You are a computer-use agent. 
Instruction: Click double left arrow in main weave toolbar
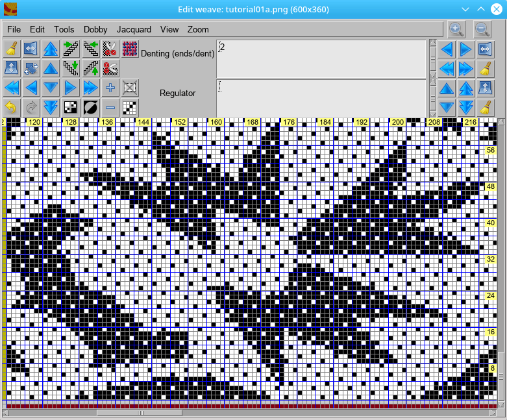(12, 88)
